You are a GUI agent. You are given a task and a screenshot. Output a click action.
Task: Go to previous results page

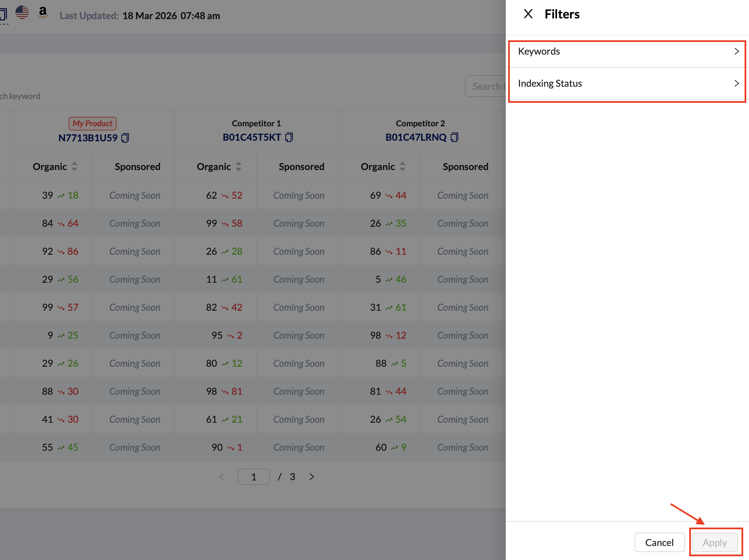click(221, 477)
